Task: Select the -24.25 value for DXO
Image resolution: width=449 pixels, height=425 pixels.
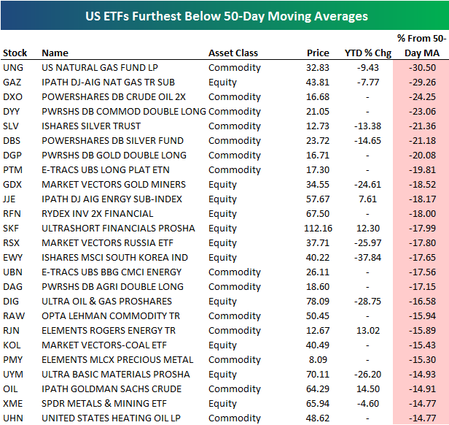Action: pyautogui.click(x=422, y=97)
